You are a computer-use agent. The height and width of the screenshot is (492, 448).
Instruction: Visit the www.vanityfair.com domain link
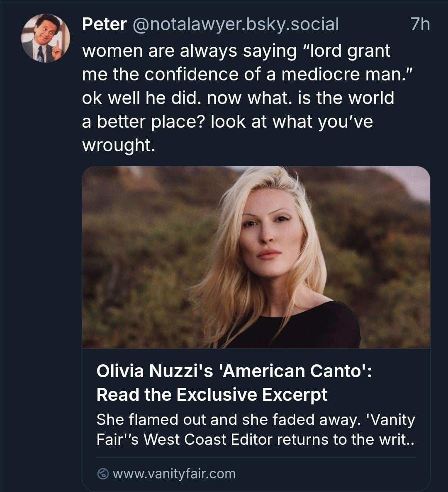[174, 474]
